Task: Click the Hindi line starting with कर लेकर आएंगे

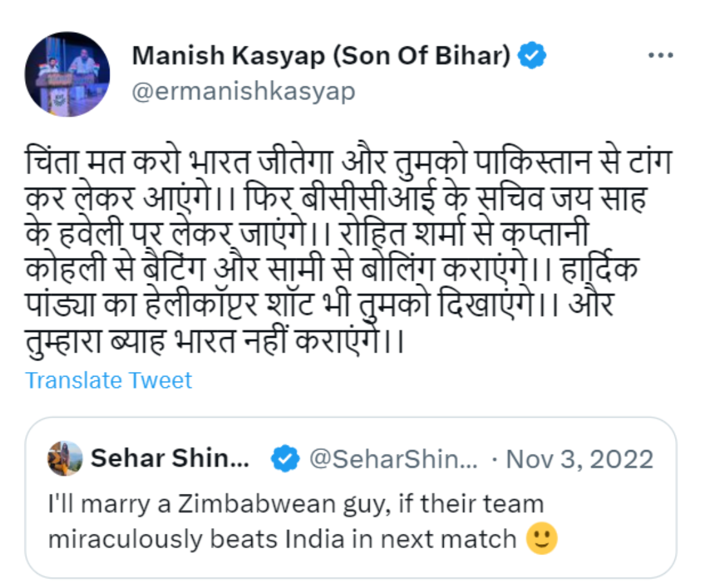Action: pyautogui.click(x=337, y=198)
